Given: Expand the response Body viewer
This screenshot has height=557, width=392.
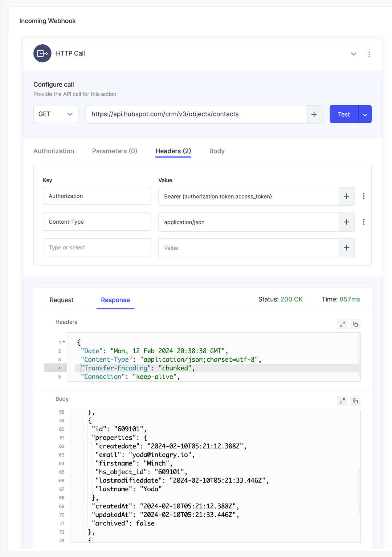Looking at the screenshot, I should coord(342,401).
